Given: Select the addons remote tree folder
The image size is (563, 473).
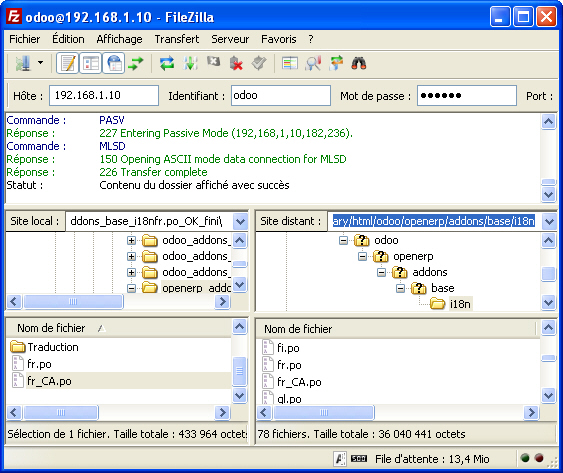Looking at the screenshot, I should point(429,272).
